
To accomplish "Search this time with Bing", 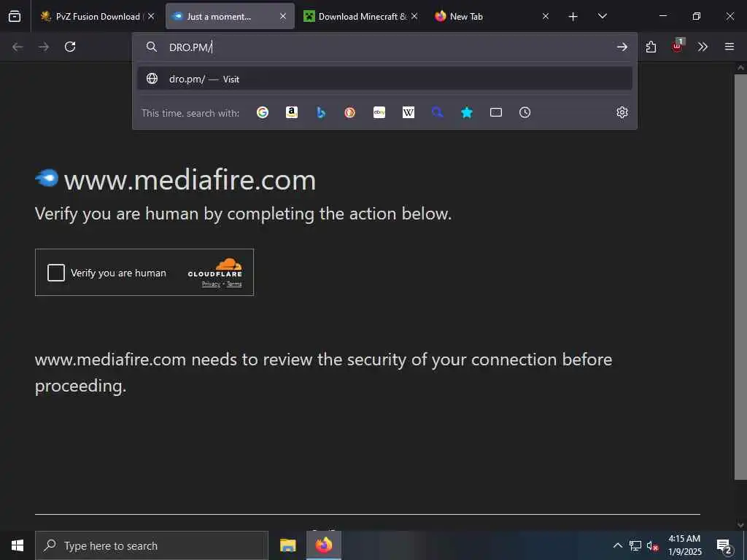I will 321,112.
